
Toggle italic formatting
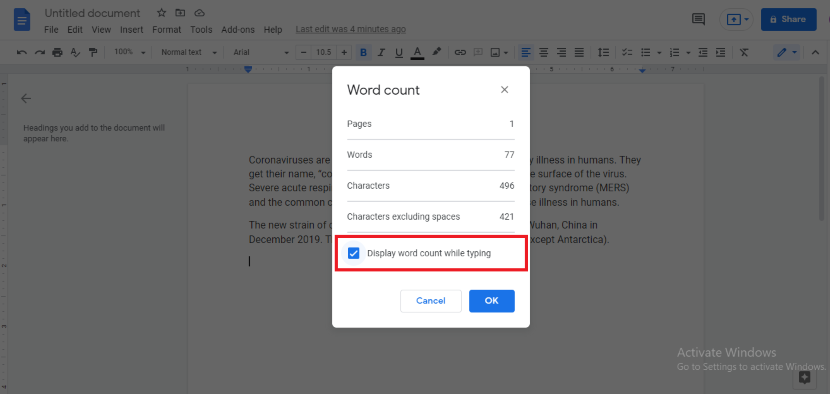pos(381,52)
